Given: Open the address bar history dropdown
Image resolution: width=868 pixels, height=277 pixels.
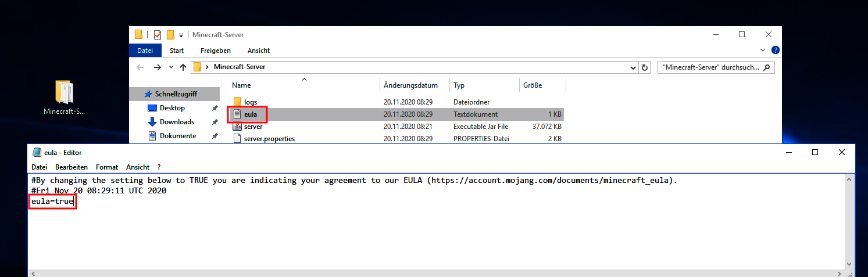Looking at the screenshot, I should 633,67.
